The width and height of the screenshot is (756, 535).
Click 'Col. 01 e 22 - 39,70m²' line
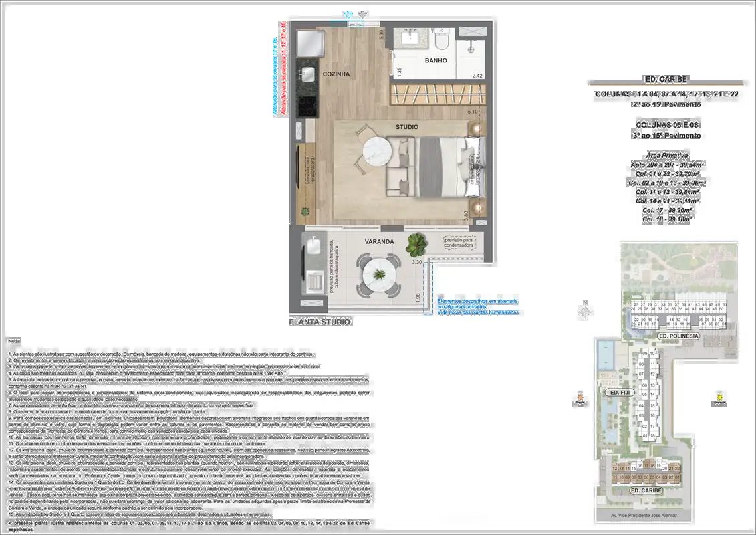[667, 174]
